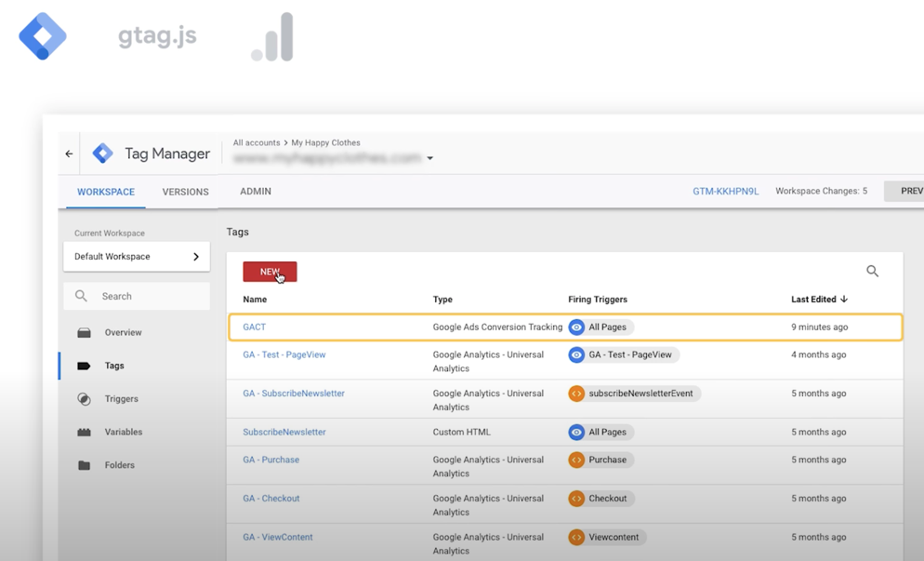Expand Default Workspace chevron
Viewport: 924px width, 561px height.
[x=196, y=257]
